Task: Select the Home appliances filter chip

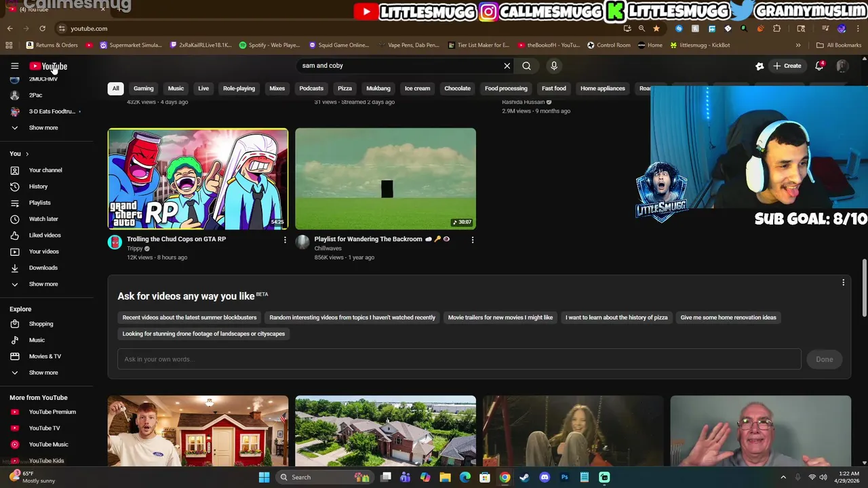Action: pyautogui.click(x=603, y=88)
